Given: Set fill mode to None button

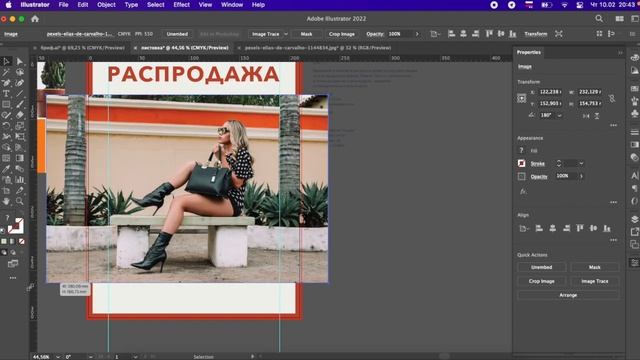Looking at the screenshot, I should tap(22, 242).
